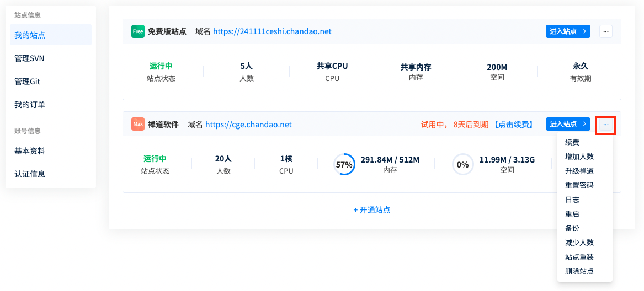Choose 增加人数 in the menu
The image size is (644, 291).
tap(579, 157)
